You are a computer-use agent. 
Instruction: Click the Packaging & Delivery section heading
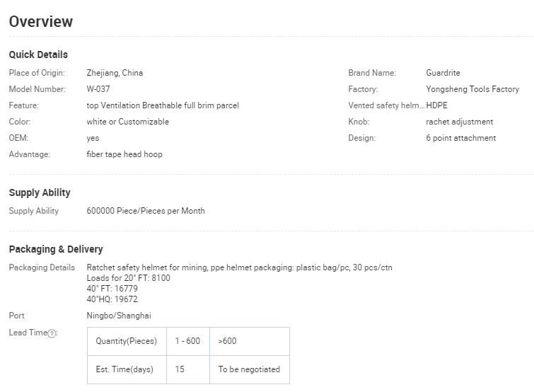(56, 249)
